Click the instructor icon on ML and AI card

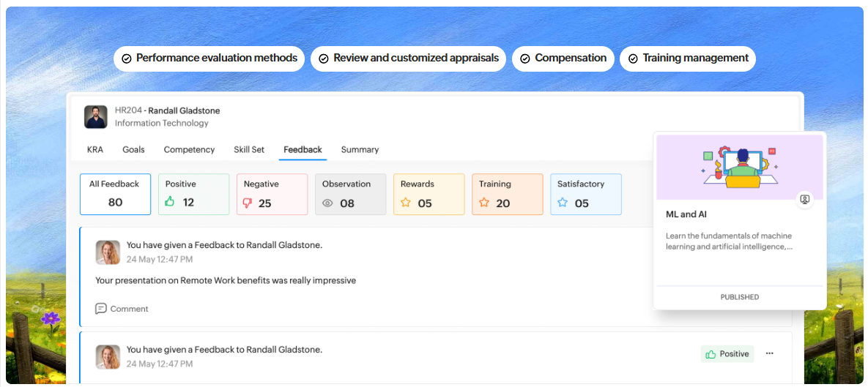tap(805, 200)
